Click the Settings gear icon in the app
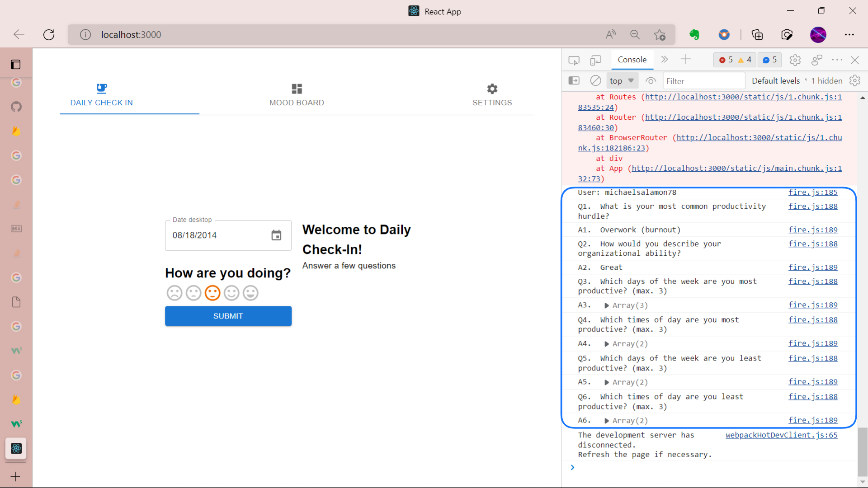 pos(492,89)
